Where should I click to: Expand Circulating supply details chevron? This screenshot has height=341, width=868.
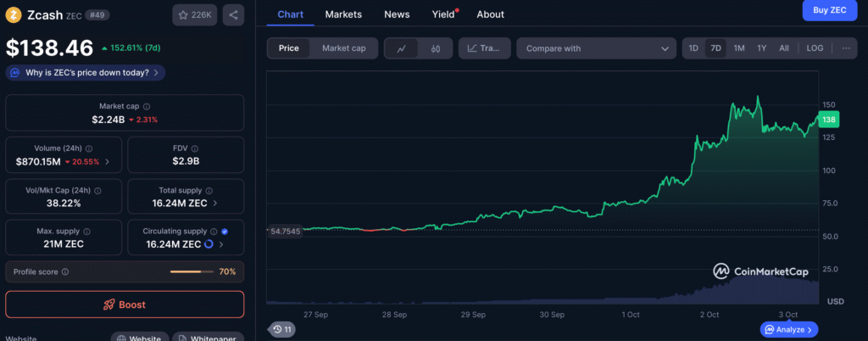[x=222, y=244]
